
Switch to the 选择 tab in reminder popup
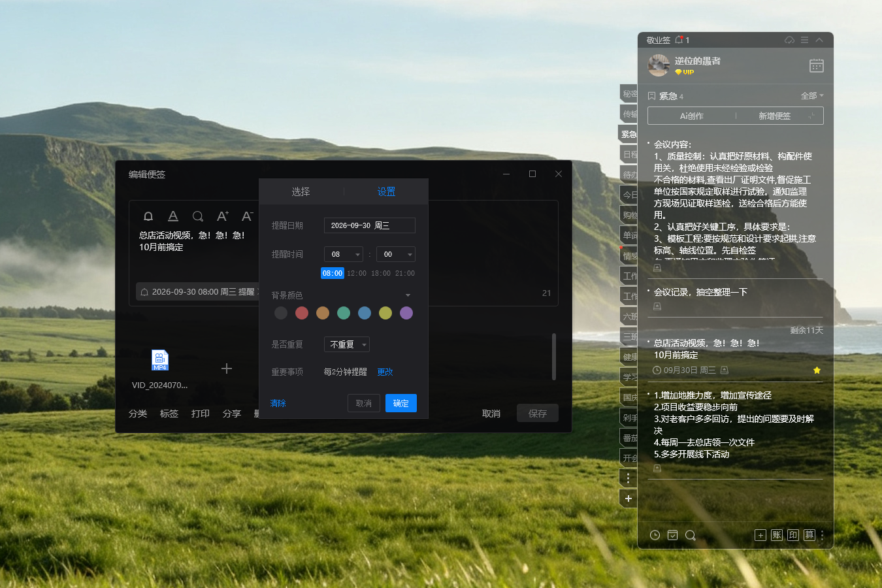click(301, 191)
